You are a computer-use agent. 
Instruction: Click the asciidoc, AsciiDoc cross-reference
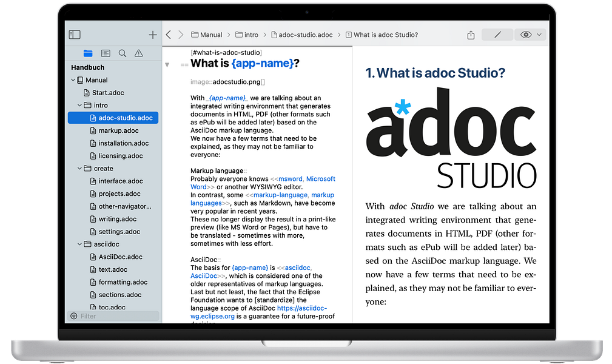pyautogui.click(x=251, y=272)
